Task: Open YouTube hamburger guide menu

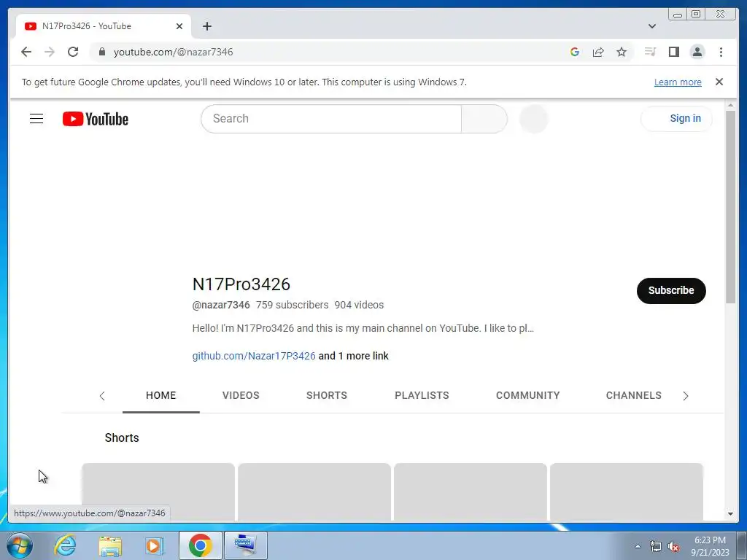Action: pyautogui.click(x=36, y=119)
